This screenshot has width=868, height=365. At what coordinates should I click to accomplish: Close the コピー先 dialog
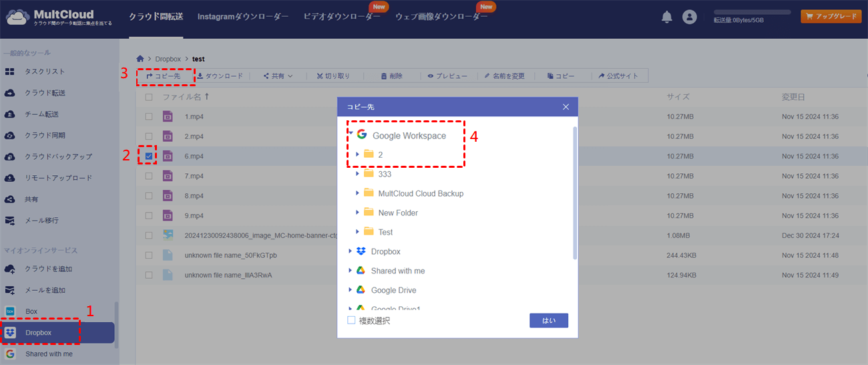click(x=566, y=106)
